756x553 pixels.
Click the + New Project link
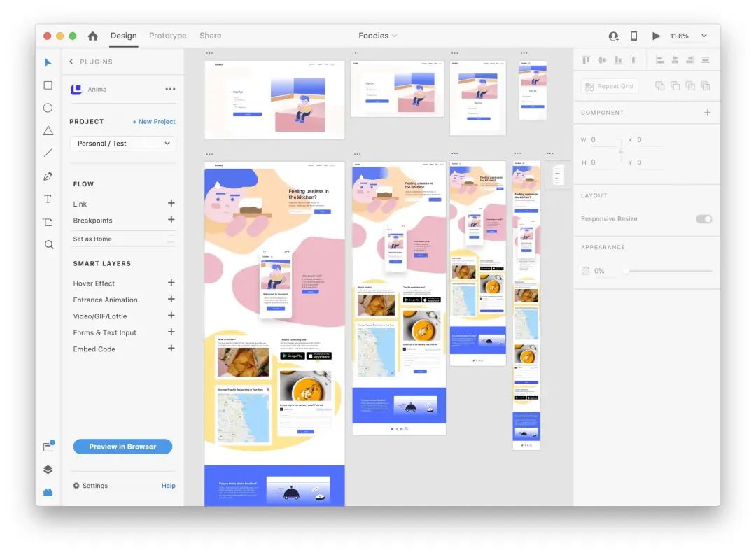pos(154,122)
